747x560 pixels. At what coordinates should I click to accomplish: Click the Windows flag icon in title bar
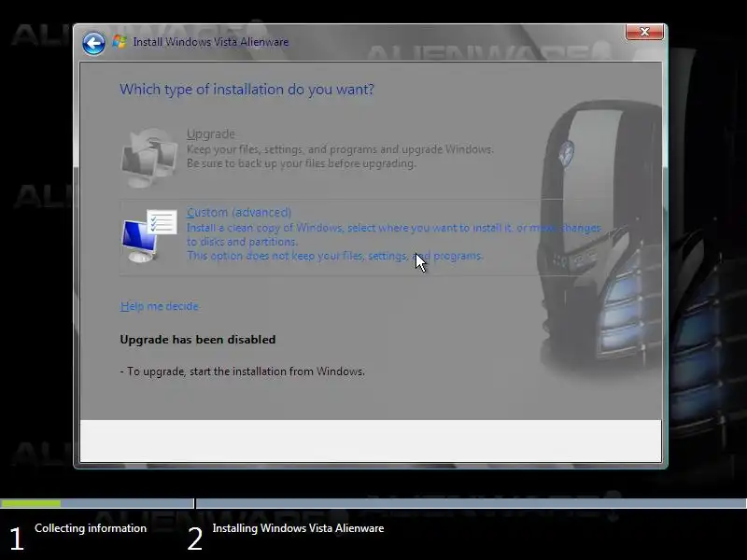tap(120, 42)
